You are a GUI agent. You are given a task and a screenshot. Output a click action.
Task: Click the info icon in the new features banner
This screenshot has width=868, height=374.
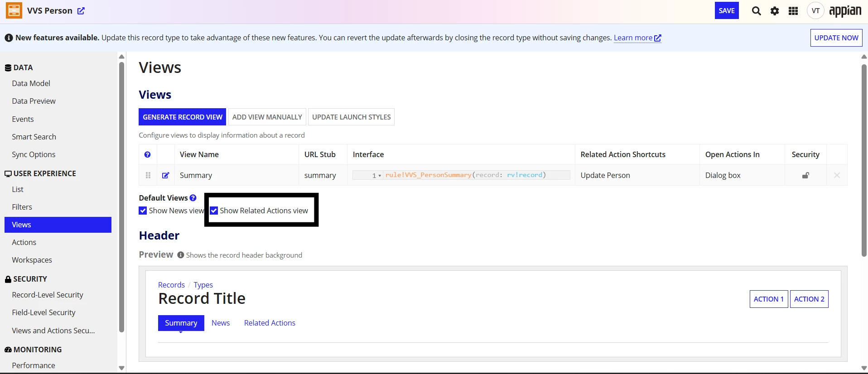click(9, 38)
